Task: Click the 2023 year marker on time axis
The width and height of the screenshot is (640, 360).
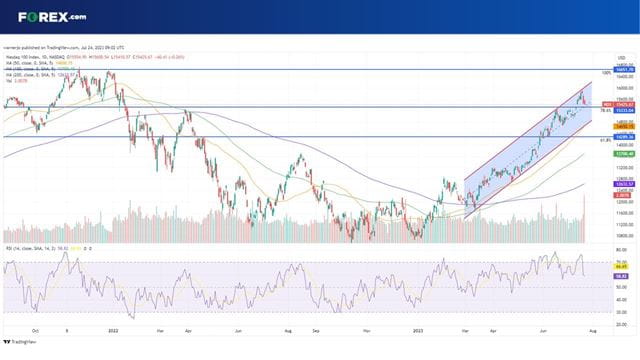Action: tap(418, 331)
